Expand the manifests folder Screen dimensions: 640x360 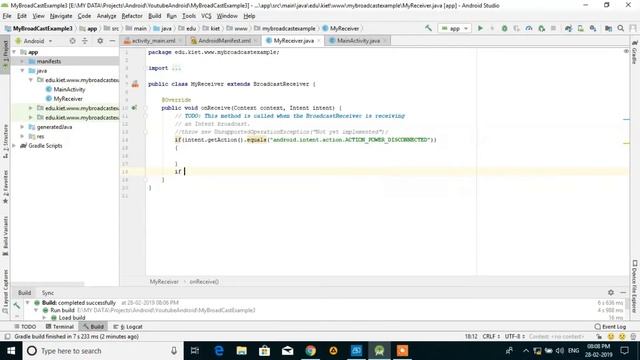pyautogui.click(x=22, y=61)
